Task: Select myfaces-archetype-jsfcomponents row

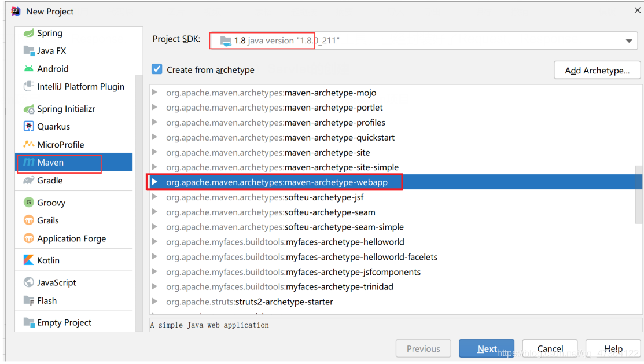Action: pos(392,272)
